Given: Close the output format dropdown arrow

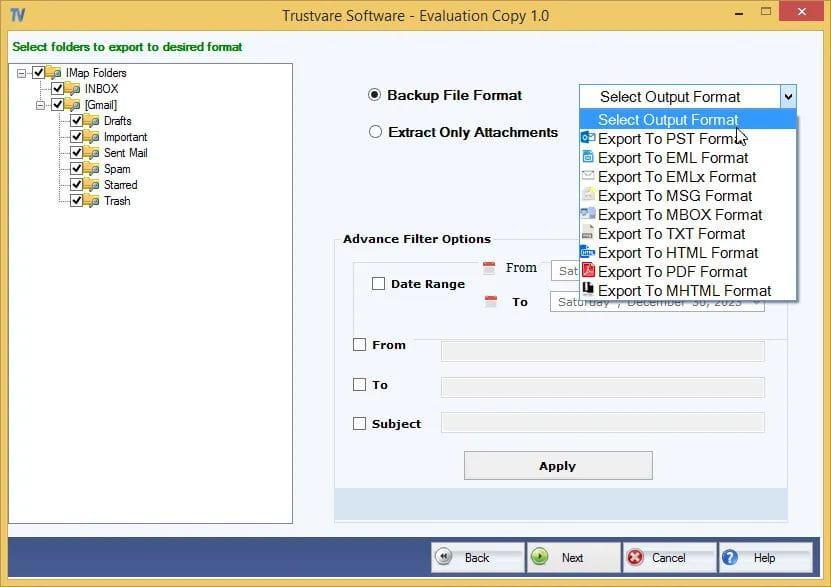Looking at the screenshot, I should [x=788, y=97].
